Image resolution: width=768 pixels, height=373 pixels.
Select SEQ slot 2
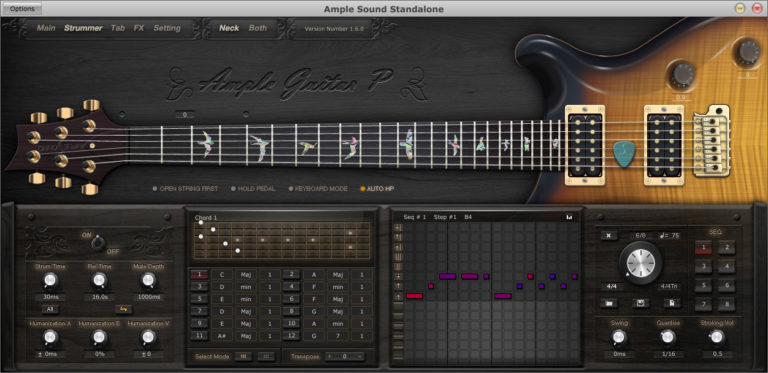727,248
